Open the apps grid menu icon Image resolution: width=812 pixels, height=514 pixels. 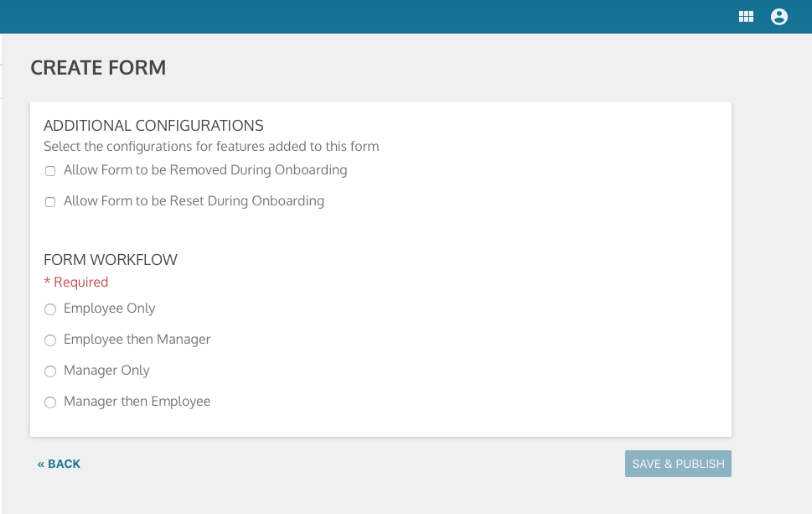[x=745, y=16]
